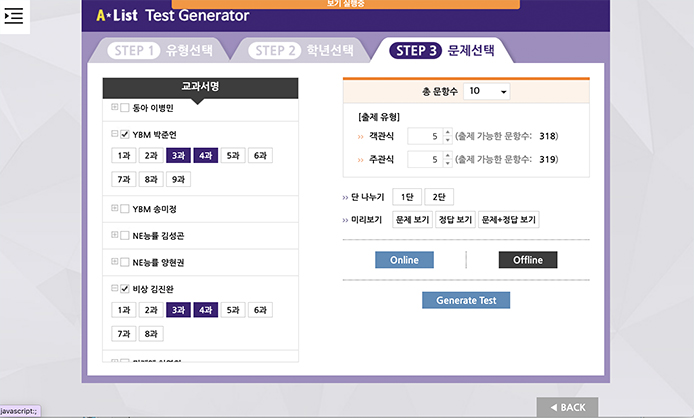The height and width of the screenshot is (418, 694).
Task: Click 문제+정답 보기 preview button
Action: [509, 219]
